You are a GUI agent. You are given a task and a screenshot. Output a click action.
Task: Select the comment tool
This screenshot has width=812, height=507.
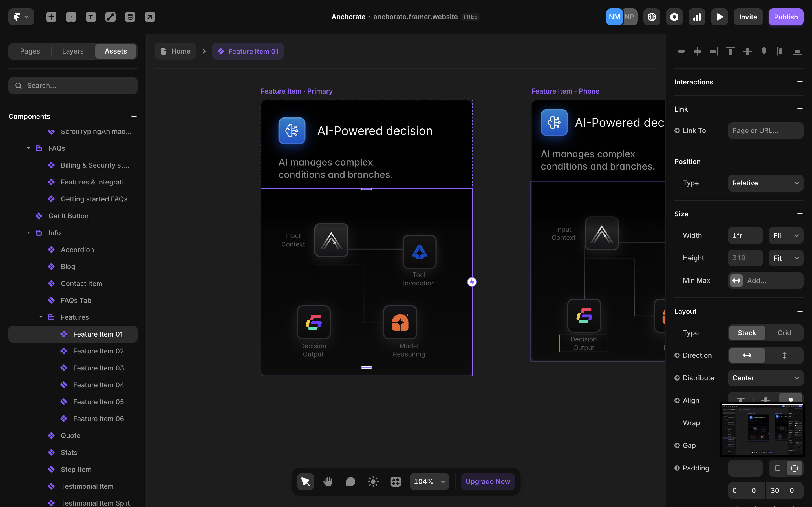point(350,482)
